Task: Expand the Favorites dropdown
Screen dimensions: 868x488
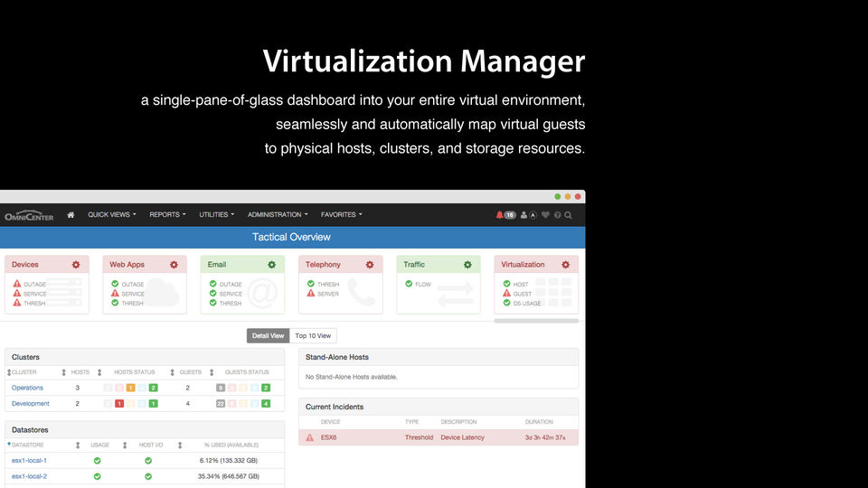Action: tap(342, 215)
